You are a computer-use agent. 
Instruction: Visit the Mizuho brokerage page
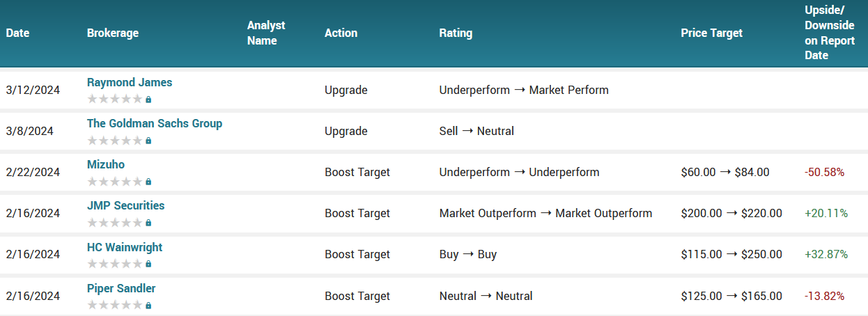(106, 164)
